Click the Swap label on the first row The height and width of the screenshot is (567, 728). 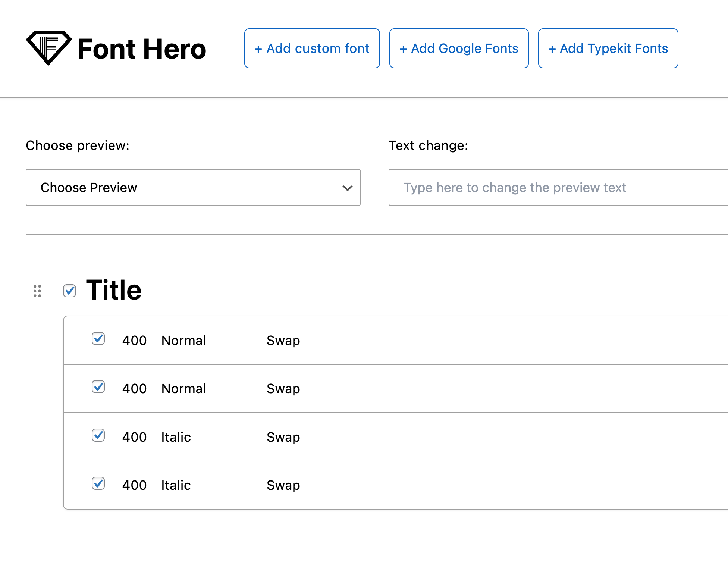[283, 340]
